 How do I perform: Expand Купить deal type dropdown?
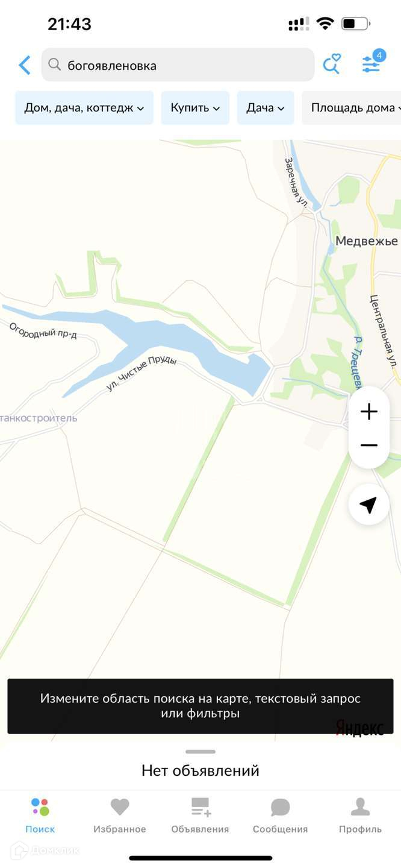(195, 108)
